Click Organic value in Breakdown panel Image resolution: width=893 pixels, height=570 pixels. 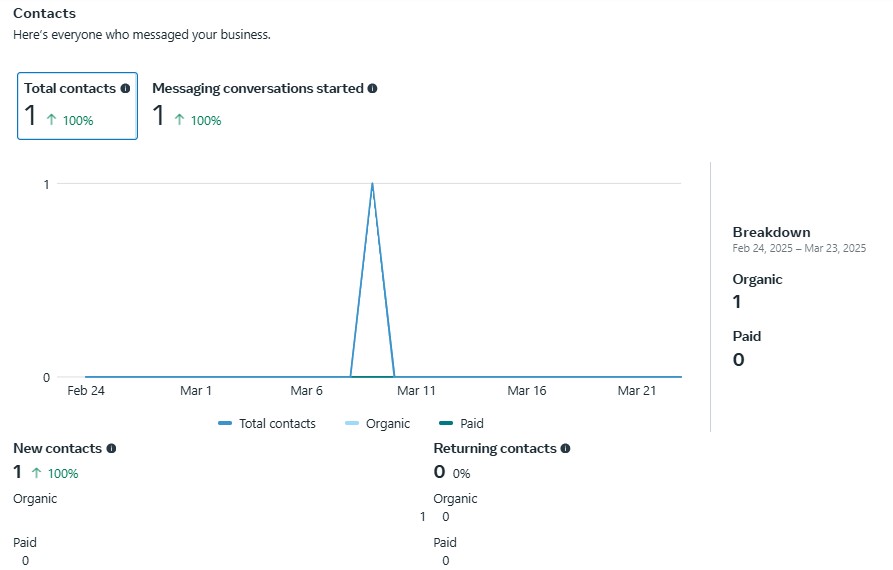point(737,302)
